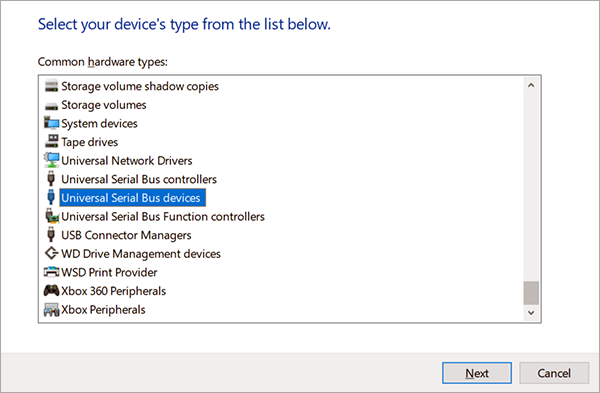The image size is (600, 393).
Task: Click the Tape drives icon
Action: pos(51,141)
